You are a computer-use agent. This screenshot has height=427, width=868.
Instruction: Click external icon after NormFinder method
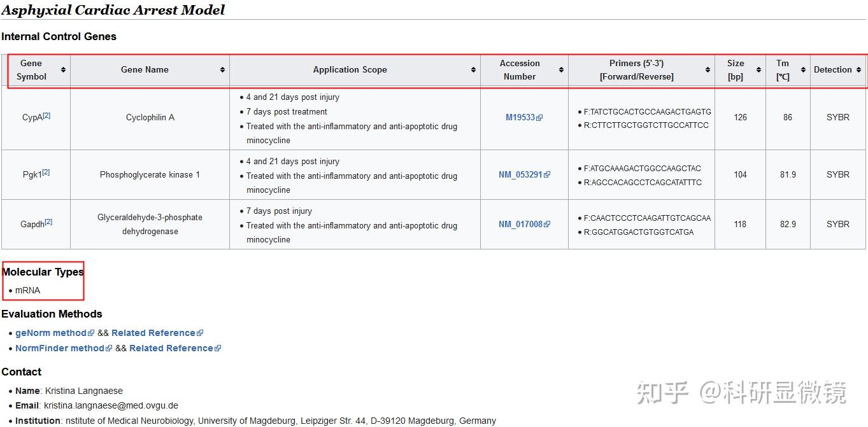pos(109,348)
